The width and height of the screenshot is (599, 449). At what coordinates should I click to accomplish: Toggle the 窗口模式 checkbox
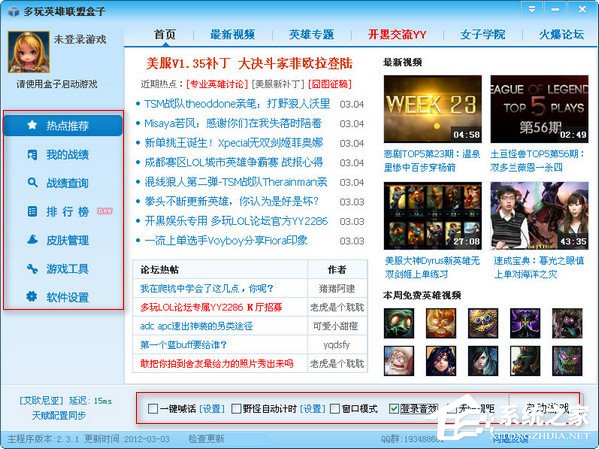(x=334, y=409)
